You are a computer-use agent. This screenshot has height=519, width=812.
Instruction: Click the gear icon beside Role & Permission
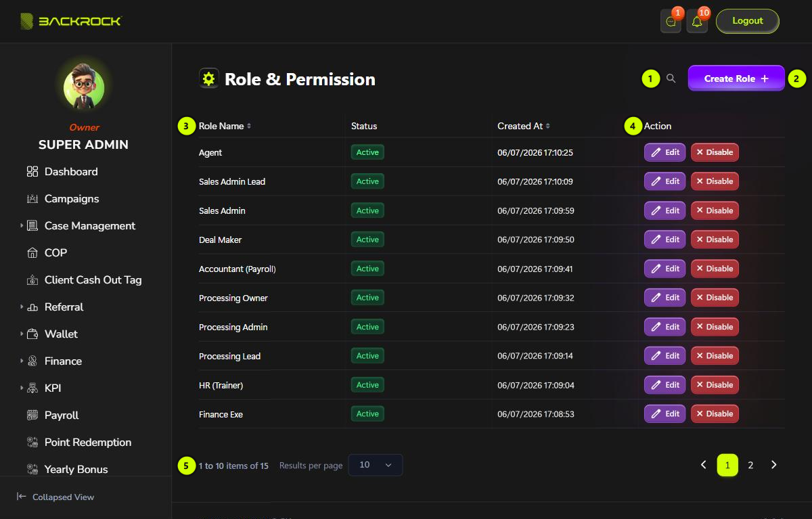pos(208,78)
